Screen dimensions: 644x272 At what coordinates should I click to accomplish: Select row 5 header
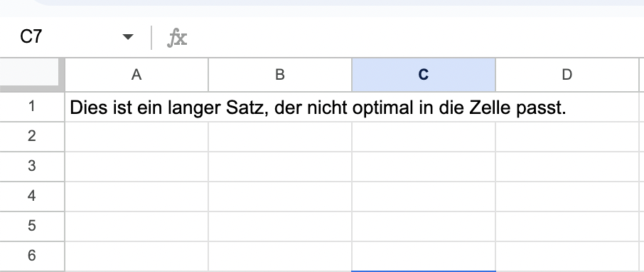32,226
